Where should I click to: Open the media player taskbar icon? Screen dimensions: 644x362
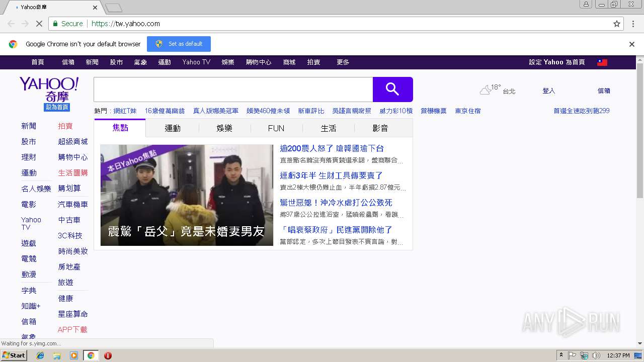[74, 355]
